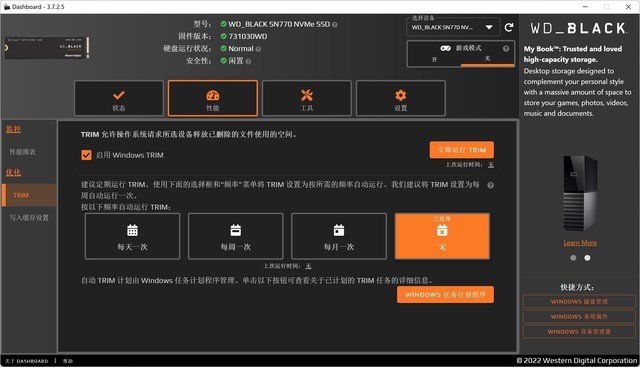The image size is (640, 367).
Task: Click the model name info icon
Action: [335, 24]
